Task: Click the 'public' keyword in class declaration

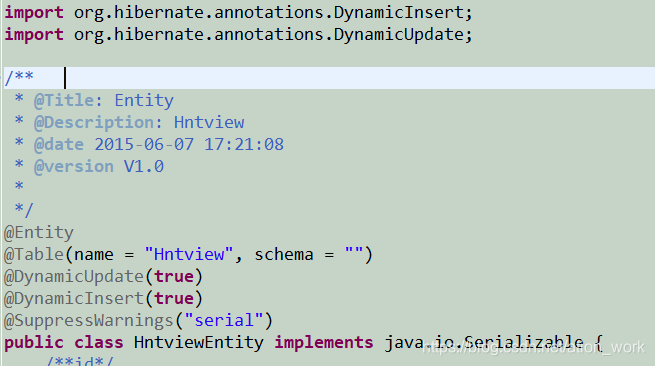Action: 34,343
